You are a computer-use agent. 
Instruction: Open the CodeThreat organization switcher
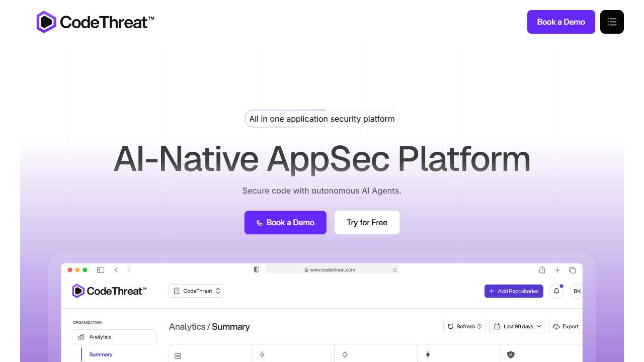196,291
